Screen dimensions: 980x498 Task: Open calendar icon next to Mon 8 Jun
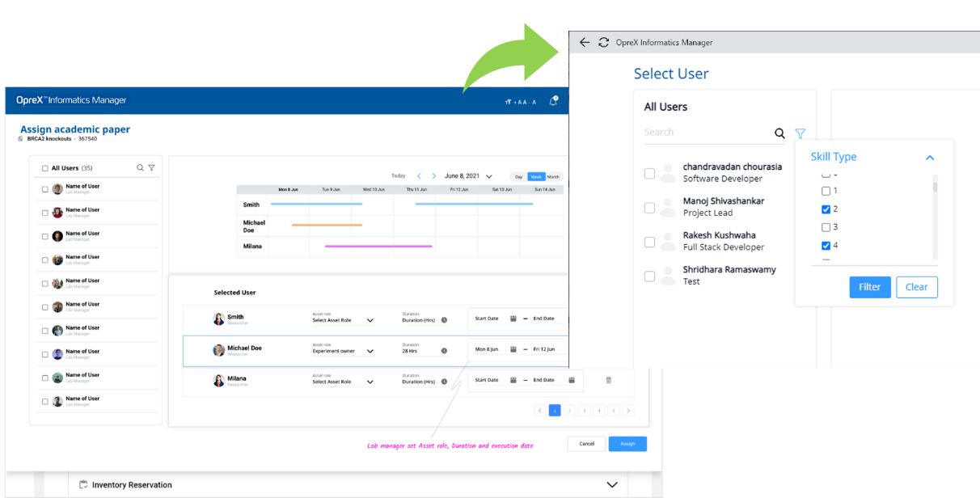click(513, 349)
